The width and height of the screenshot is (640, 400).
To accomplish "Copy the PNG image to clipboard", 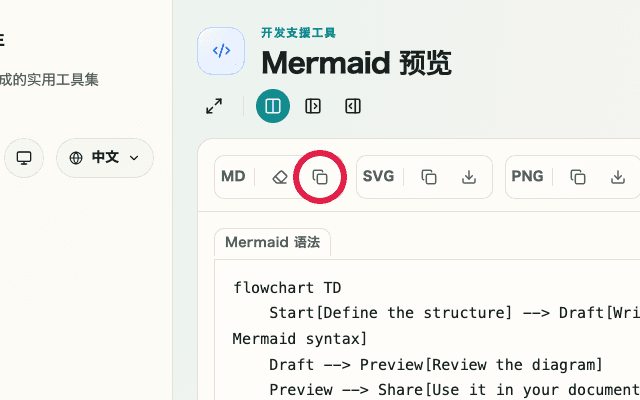I will pos(578,177).
